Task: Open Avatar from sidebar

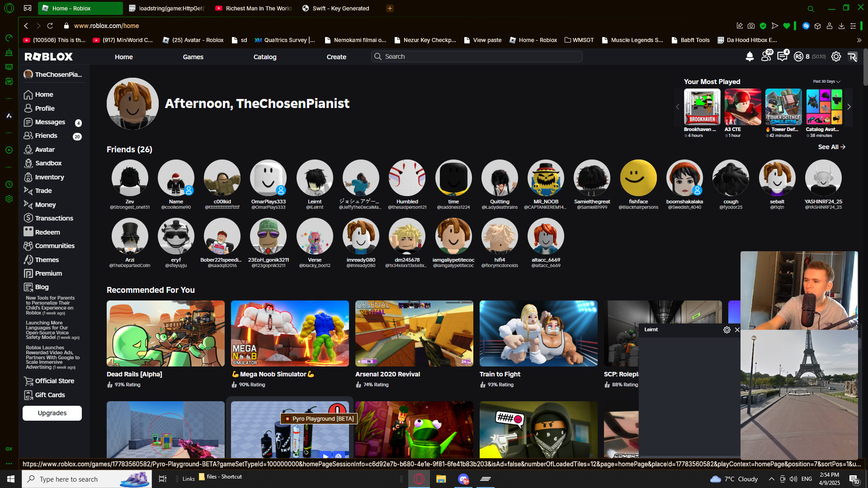Action: coord(45,150)
